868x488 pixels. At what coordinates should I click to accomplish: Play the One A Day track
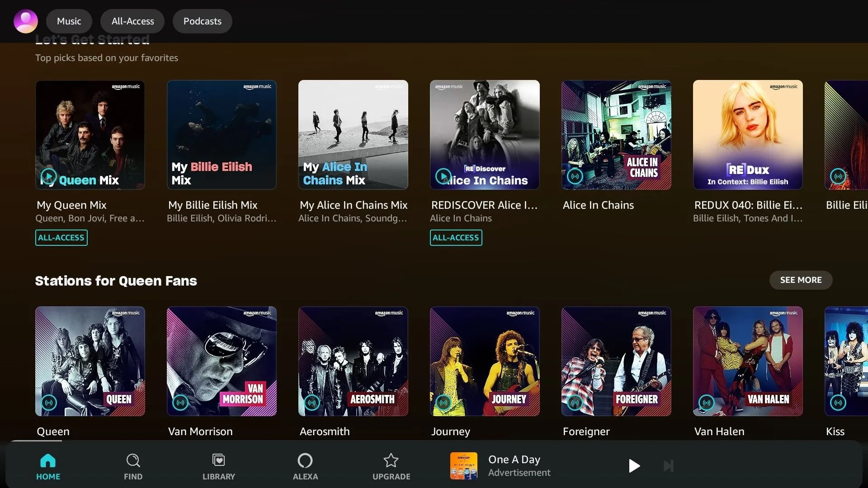[x=634, y=466]
